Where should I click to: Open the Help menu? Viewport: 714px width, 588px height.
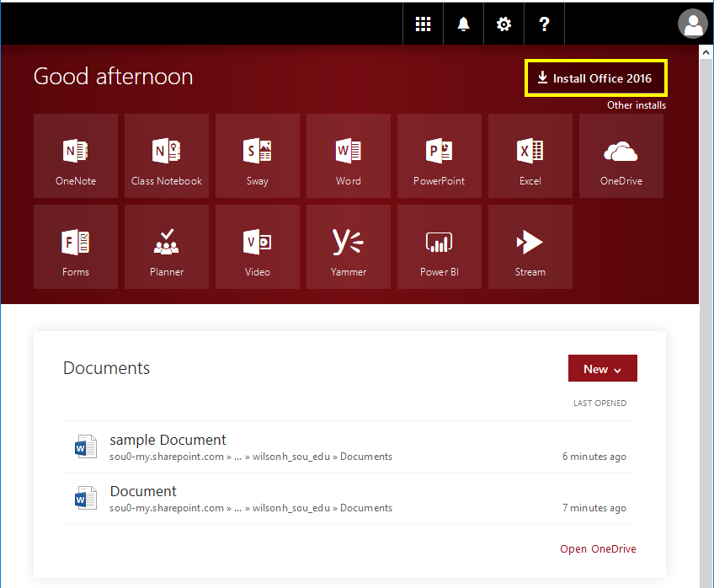pyautogui.click(x=544, y=24)
